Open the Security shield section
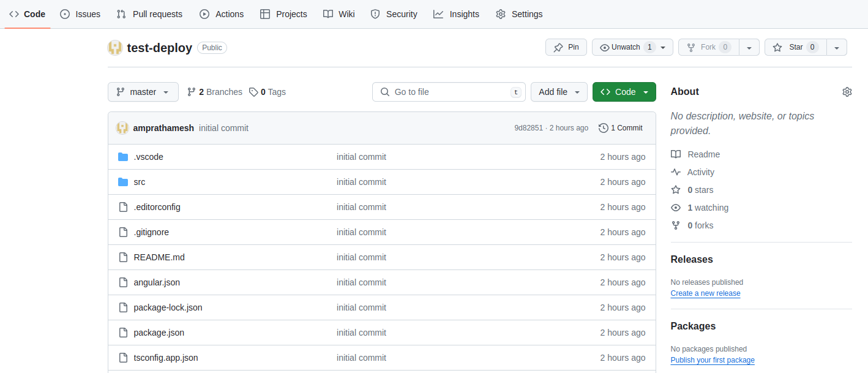The image size is (868, 373). [394, 13]
